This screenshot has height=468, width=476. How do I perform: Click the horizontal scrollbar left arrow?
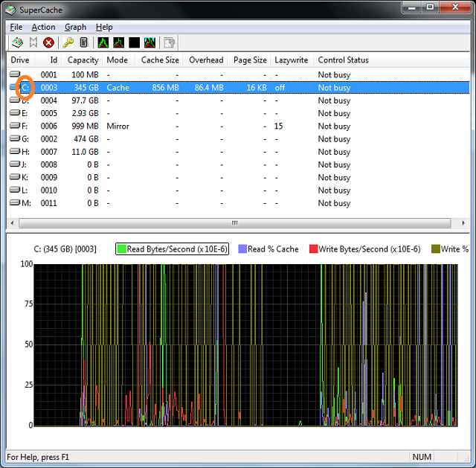12,223
